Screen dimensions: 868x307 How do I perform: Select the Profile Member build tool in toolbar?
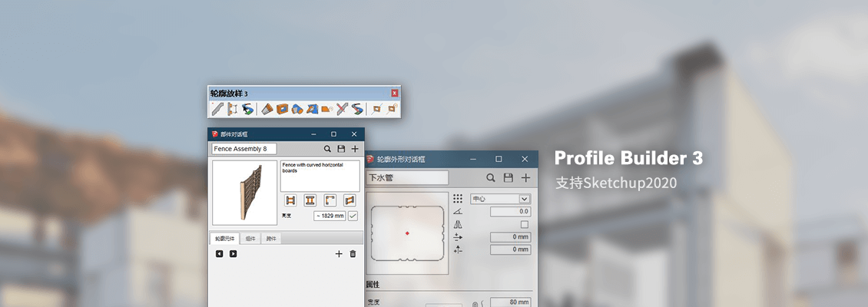coord(217,109)
